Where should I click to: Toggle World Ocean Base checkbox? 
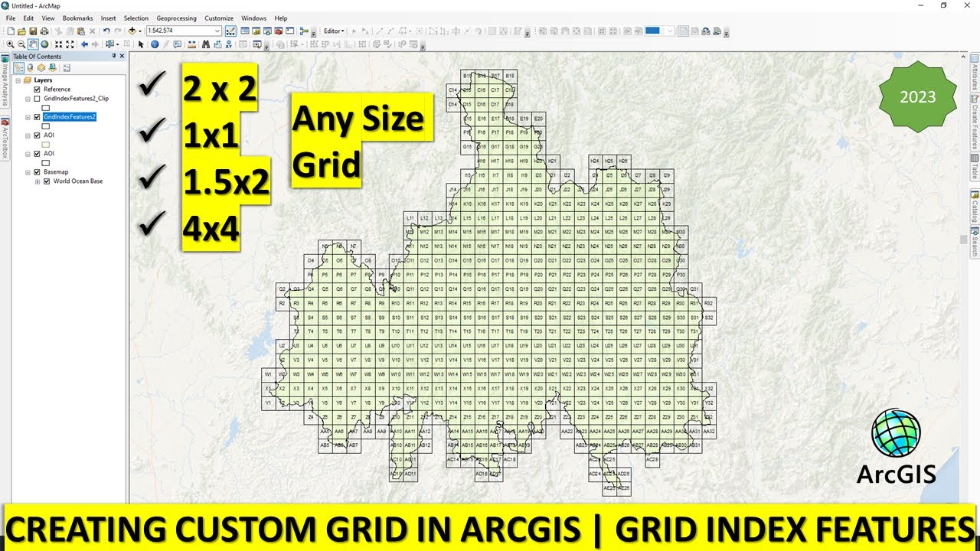pyautogui.click(x=46, y=181)
